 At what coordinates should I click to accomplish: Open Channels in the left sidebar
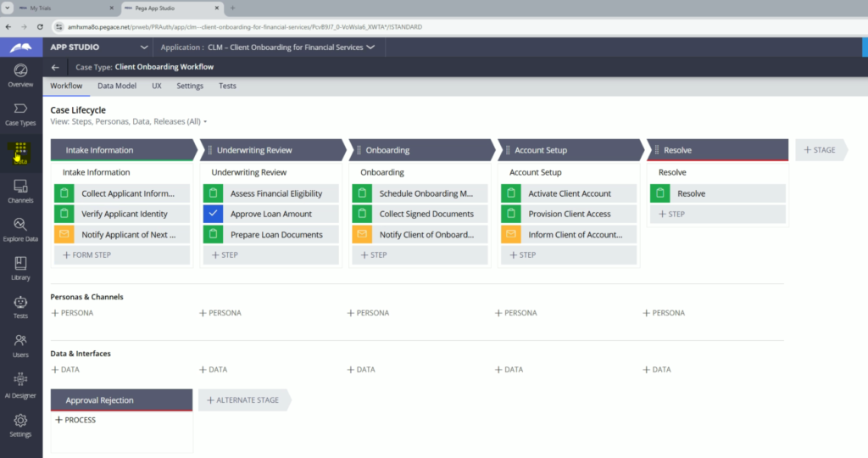20,191
